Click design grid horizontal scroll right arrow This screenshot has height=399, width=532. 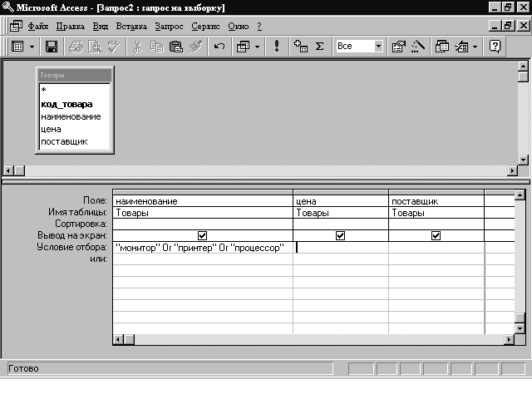(509, 339)
